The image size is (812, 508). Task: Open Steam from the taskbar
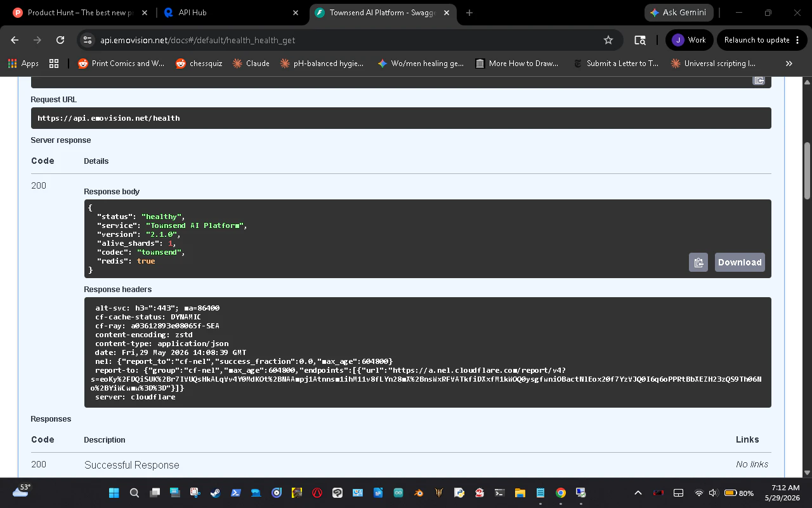pyautogui.click(x=215, y=493)
